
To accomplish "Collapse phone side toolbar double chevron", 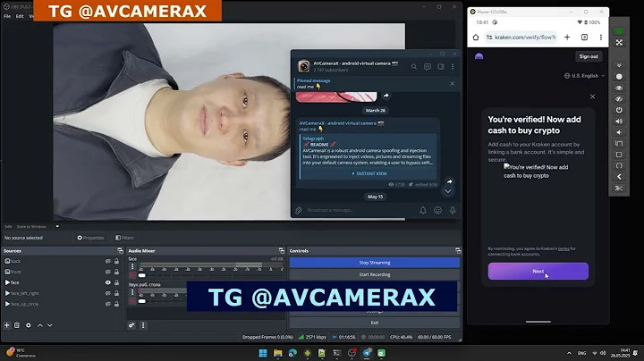I will coord(619,65).
